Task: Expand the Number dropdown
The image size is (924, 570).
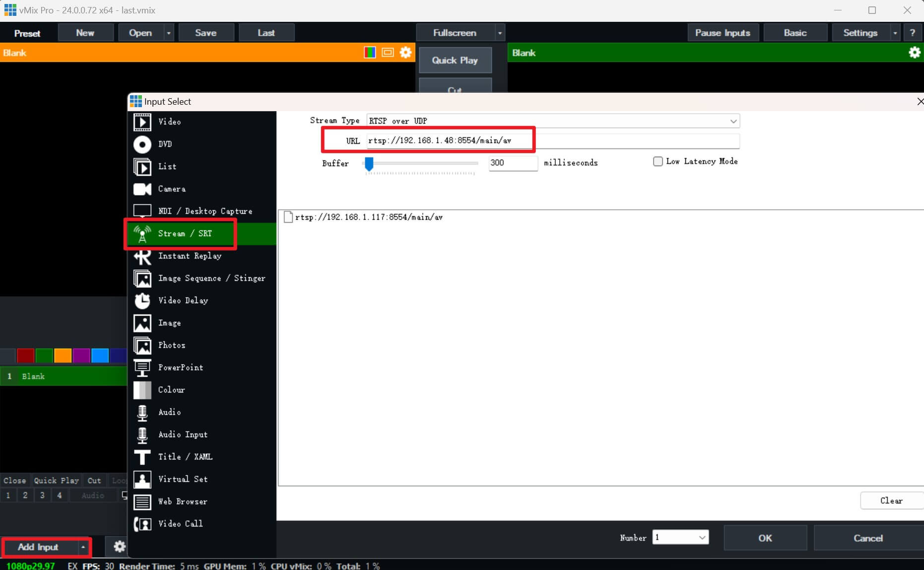Action: coord(702,538)
